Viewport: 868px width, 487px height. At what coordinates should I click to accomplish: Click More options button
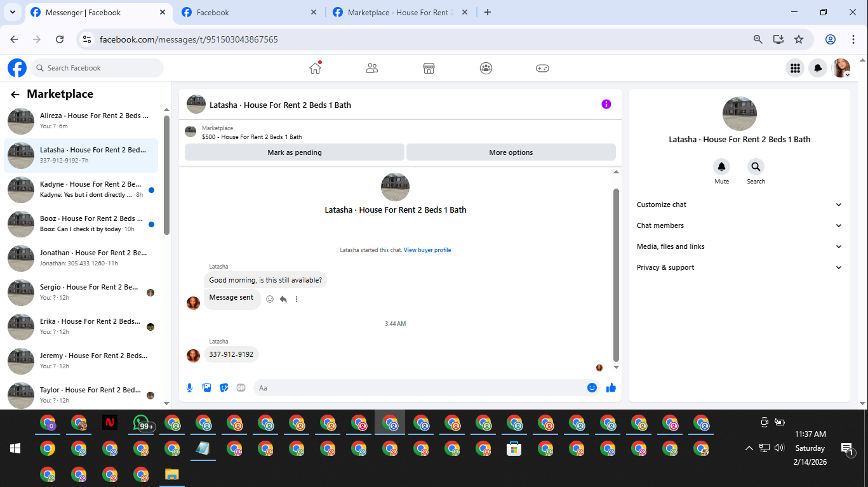click(511, 152)
